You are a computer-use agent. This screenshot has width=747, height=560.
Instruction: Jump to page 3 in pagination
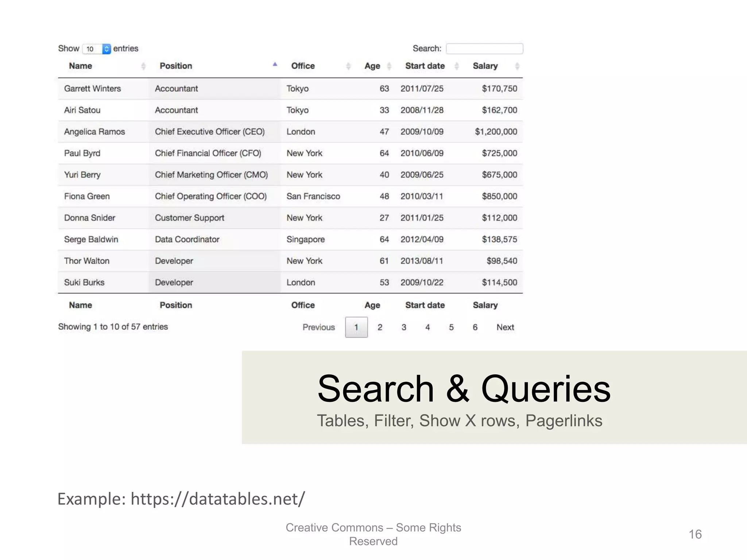pyautogui.click(x=404, y=327)
